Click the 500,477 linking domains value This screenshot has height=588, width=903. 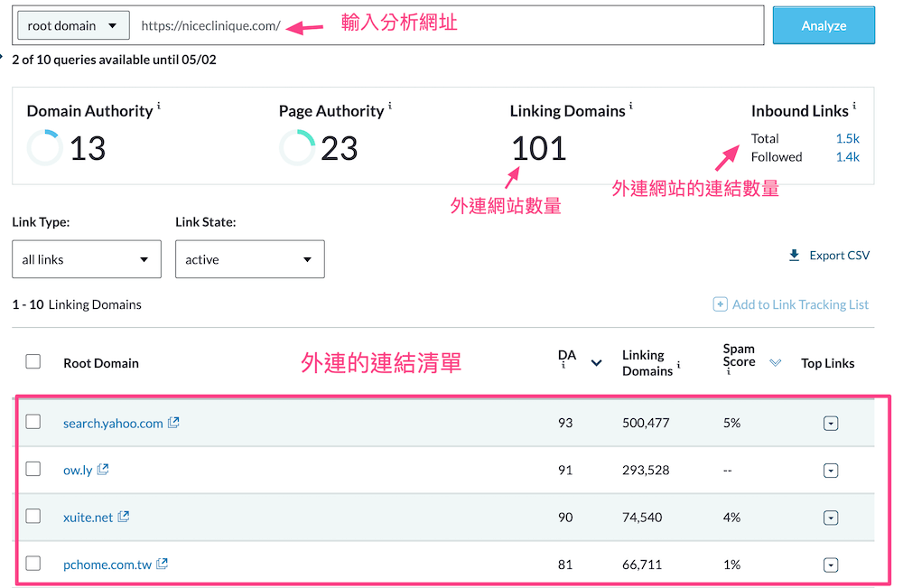point(646,423)
